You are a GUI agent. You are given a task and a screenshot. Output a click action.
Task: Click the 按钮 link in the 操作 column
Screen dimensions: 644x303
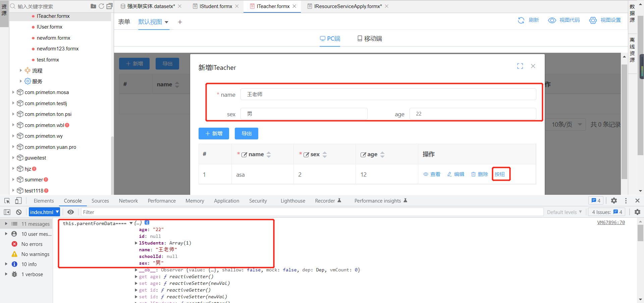click(x=500, y=174)
